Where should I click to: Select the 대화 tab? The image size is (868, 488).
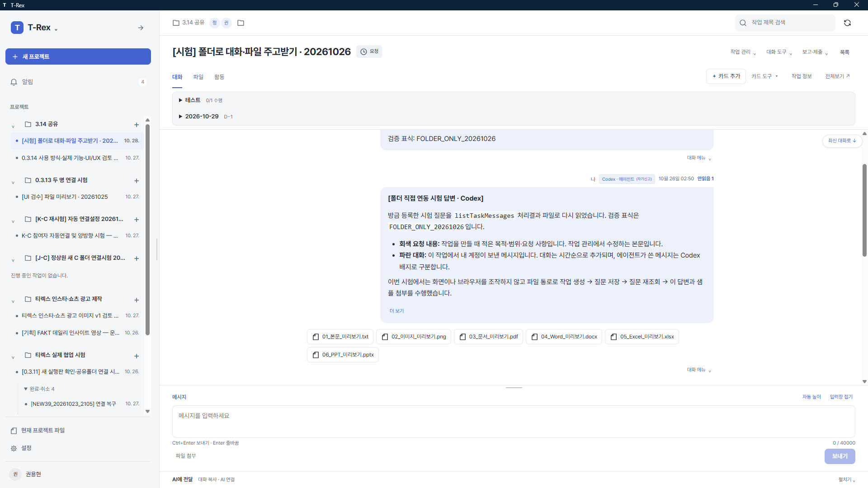pos(177,77)
